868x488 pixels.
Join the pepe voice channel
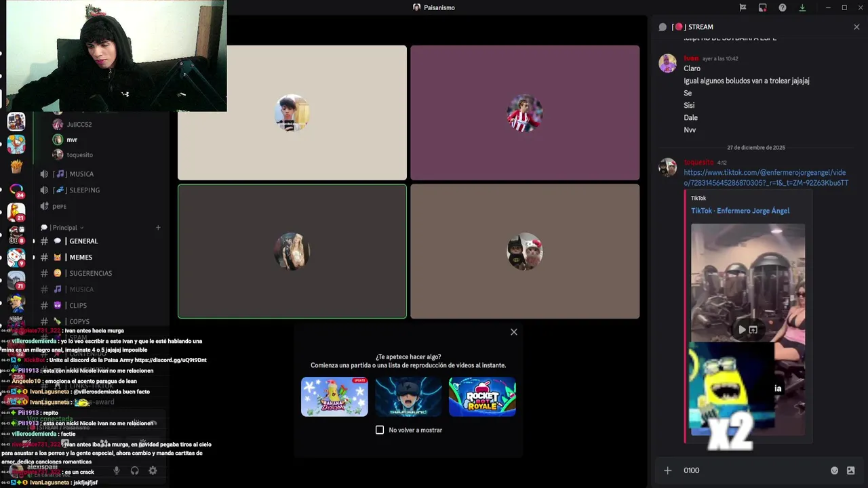pos(100,206)
